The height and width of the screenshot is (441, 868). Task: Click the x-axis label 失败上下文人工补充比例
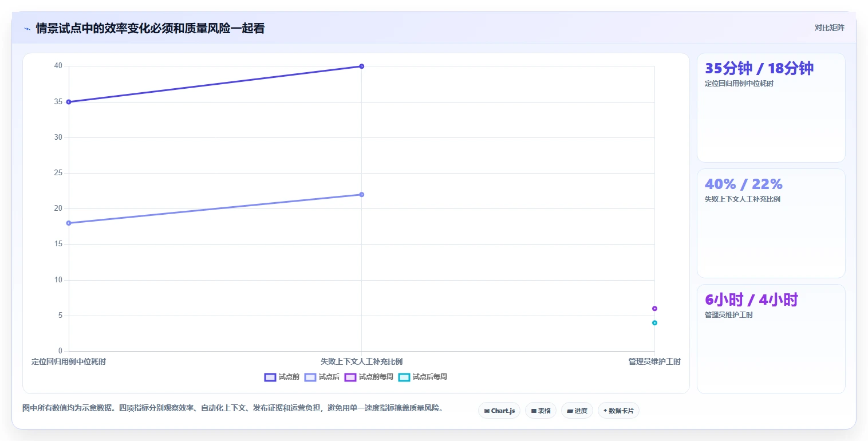[x=361, y=362]
